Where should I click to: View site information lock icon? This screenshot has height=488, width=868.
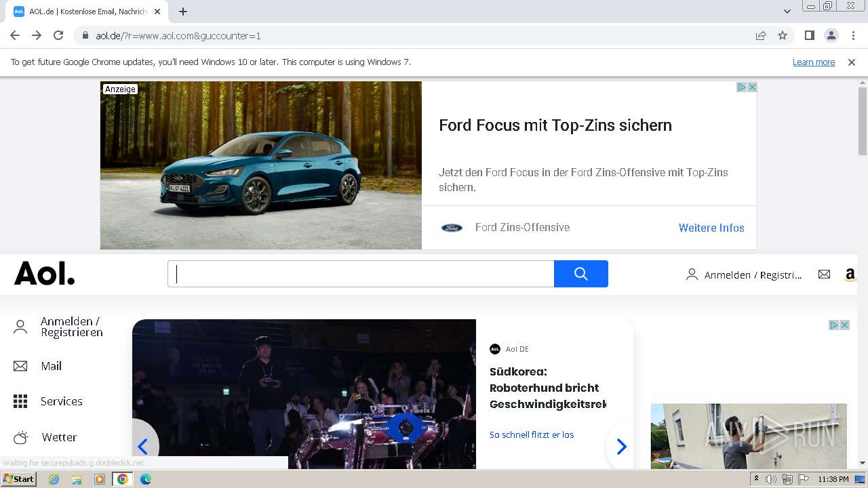coord(85,36)
